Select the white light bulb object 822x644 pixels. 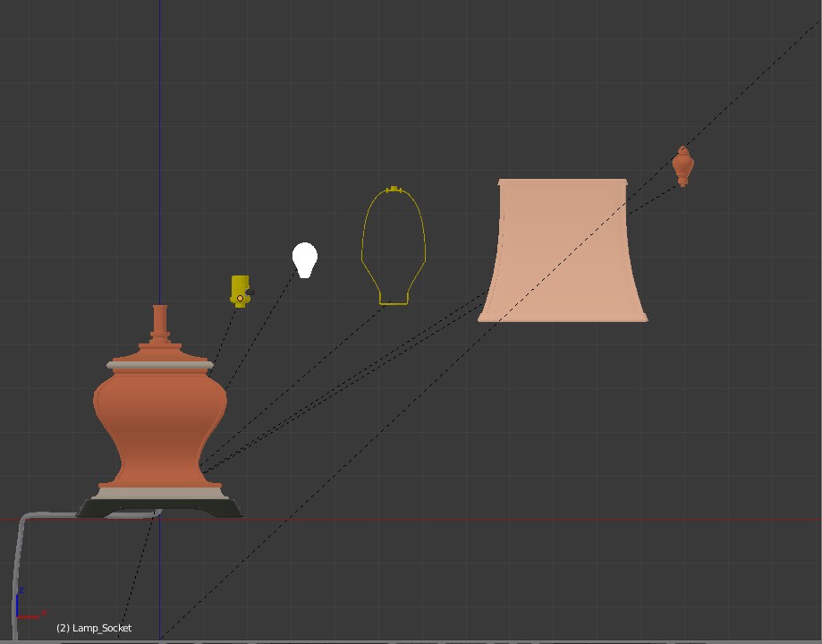pyautogui.click(x=305, y=259)
